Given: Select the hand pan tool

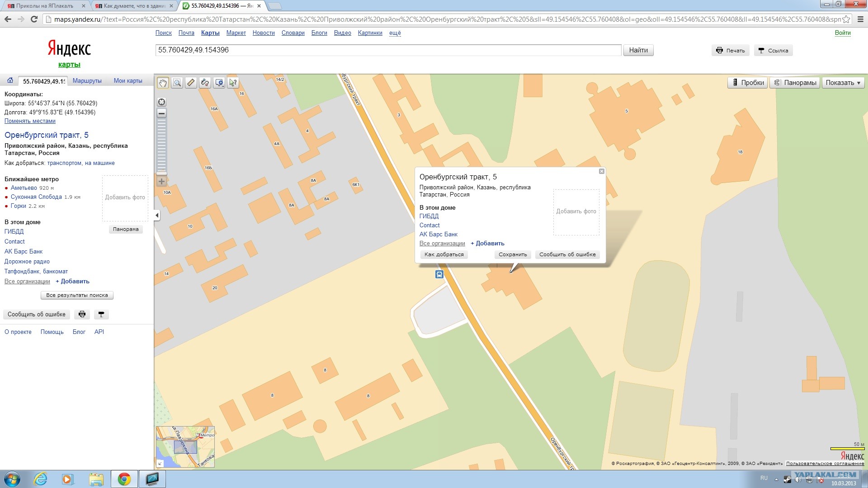Looking at the screenshot, I should click(163, 83).
